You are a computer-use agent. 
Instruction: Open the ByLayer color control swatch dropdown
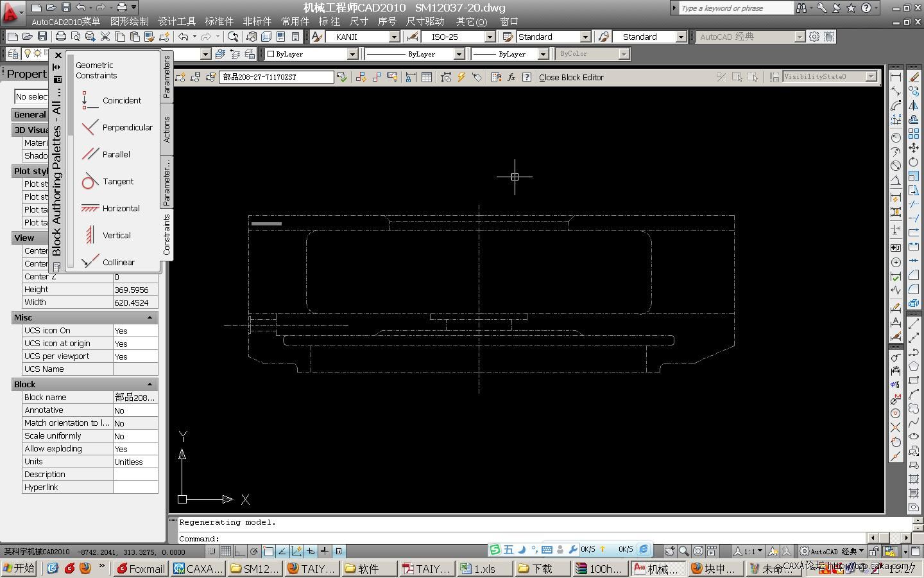(x=352, y=55)
